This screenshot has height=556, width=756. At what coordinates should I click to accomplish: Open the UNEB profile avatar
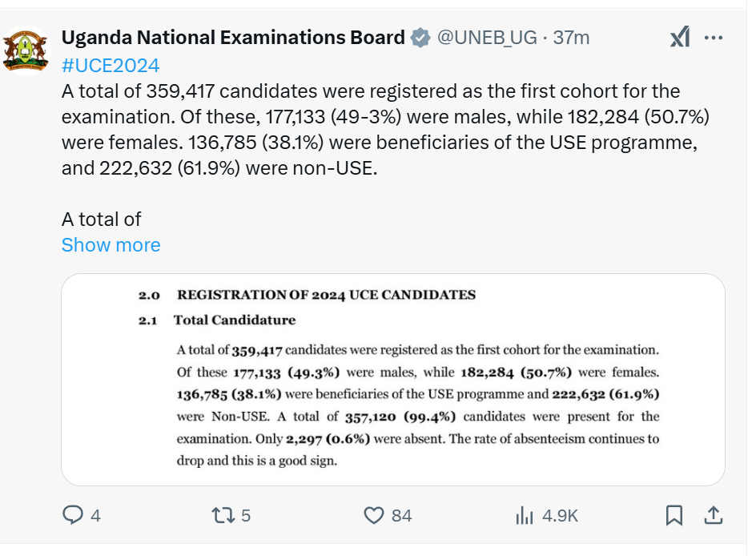pyautogui.click(x=26, y=50)
